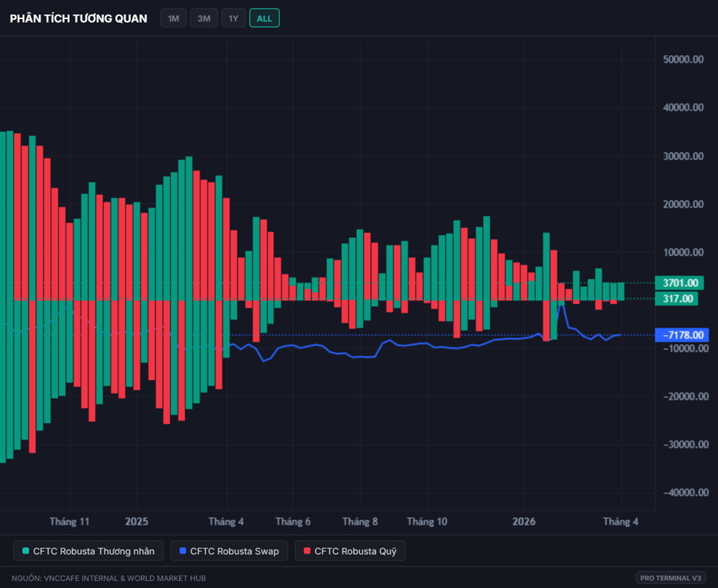The image size is (718, 588).
Task: Open the PRO TERMINAL V3 badge
Action: pyautogui.click(x=670, y=578)
